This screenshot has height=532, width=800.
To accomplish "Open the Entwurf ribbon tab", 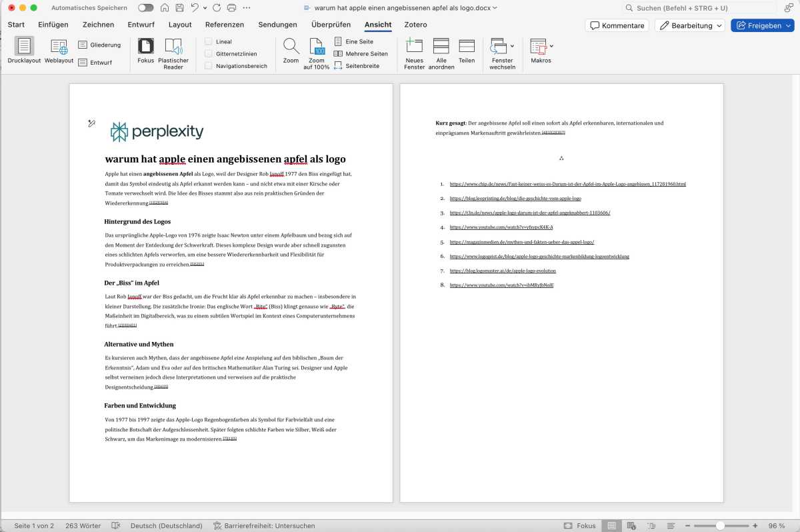I will 141,25.
